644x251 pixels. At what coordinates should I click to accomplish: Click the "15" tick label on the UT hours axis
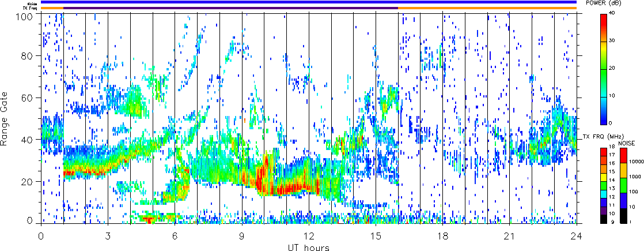pyautogui.click(x=376, y=237)
